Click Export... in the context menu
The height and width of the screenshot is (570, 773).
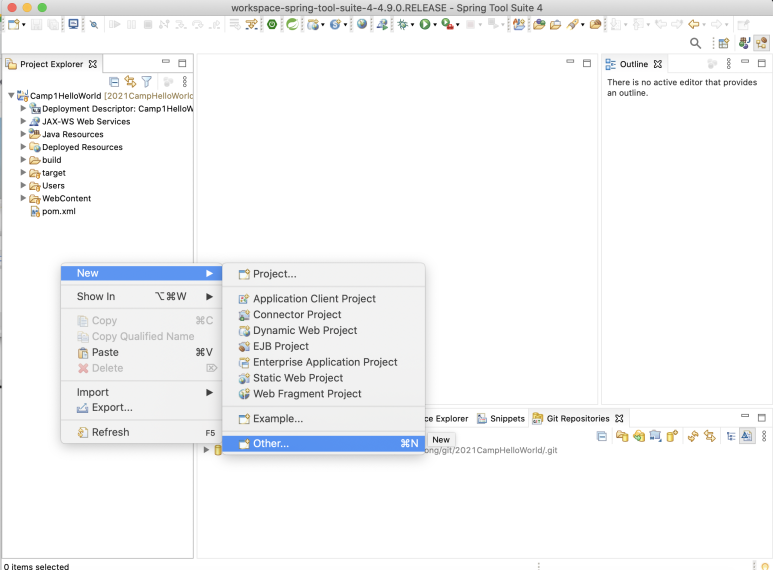point(141,407)
